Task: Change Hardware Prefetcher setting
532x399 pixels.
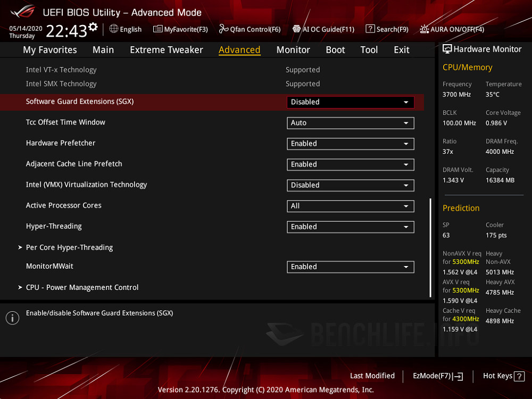Action: (x=350, y=144)
